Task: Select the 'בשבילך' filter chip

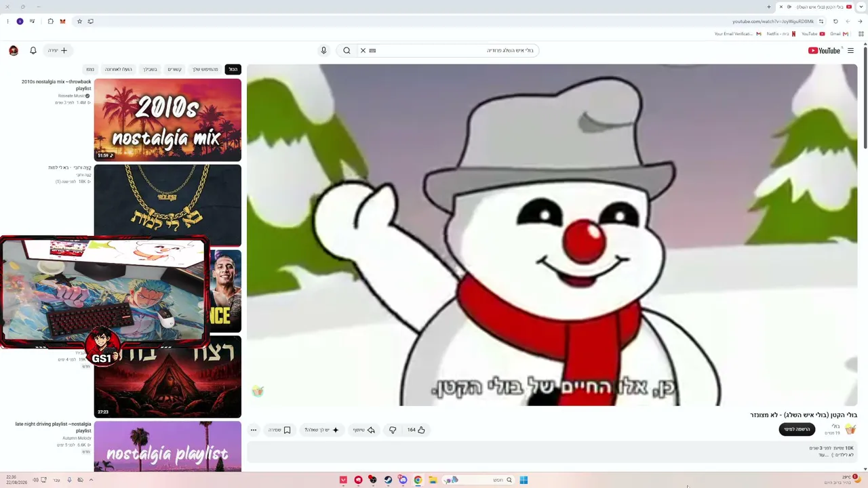Action: (150, 69)
